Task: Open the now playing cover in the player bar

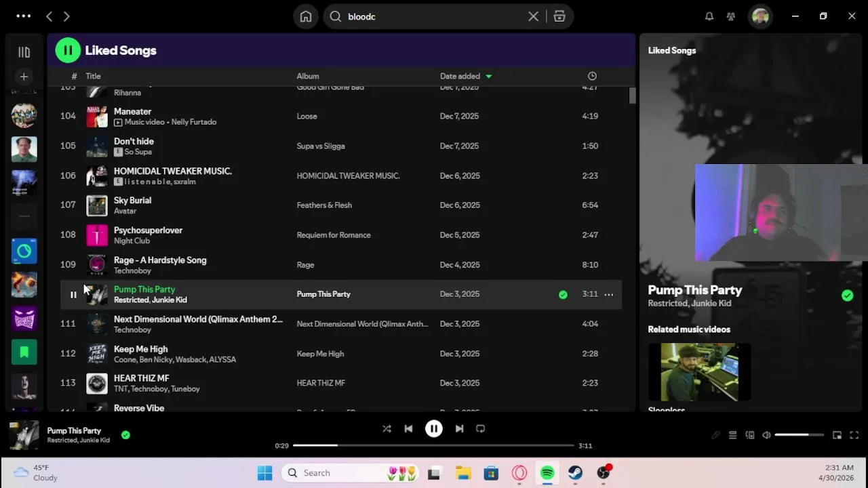Action: pyautogui.click(x=24, y=435)
